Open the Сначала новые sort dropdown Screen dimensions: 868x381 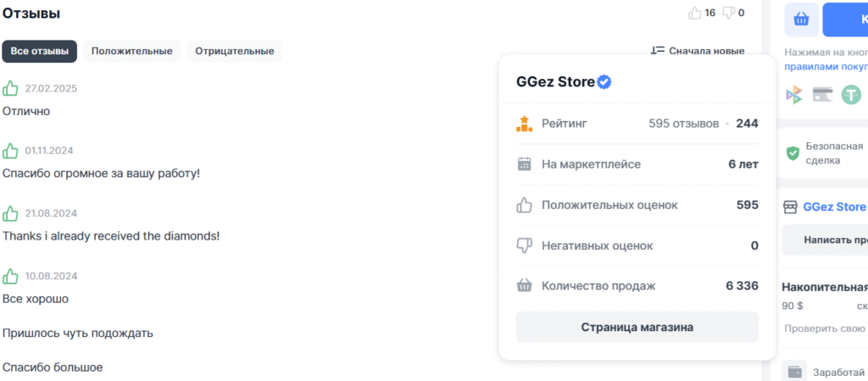(698, 51)
